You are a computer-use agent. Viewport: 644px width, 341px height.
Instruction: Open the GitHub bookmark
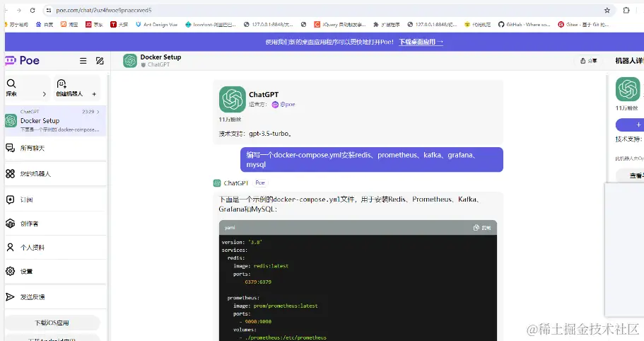point(524,25)
